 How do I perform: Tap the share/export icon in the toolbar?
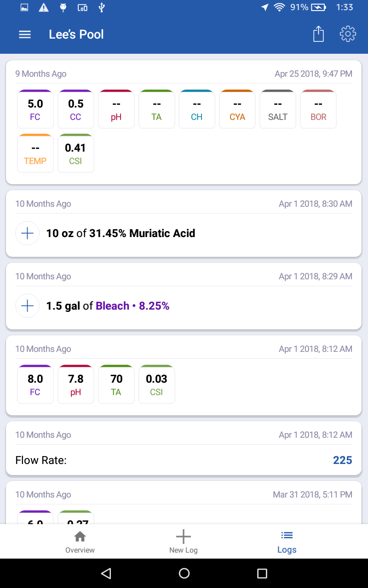(x=318, y=34)
